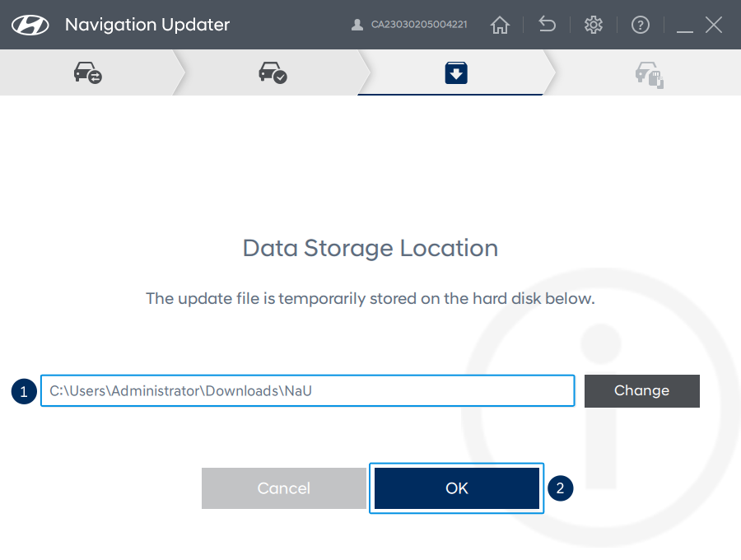Click the Hyundai logo in the header

tap(30, 25)
